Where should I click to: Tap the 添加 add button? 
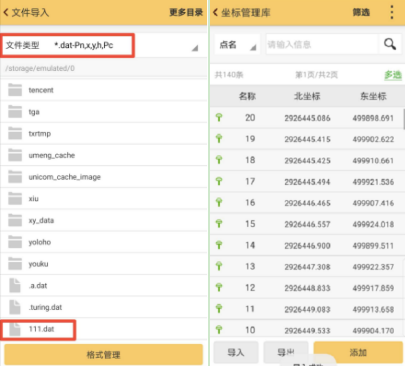[358, 352]
